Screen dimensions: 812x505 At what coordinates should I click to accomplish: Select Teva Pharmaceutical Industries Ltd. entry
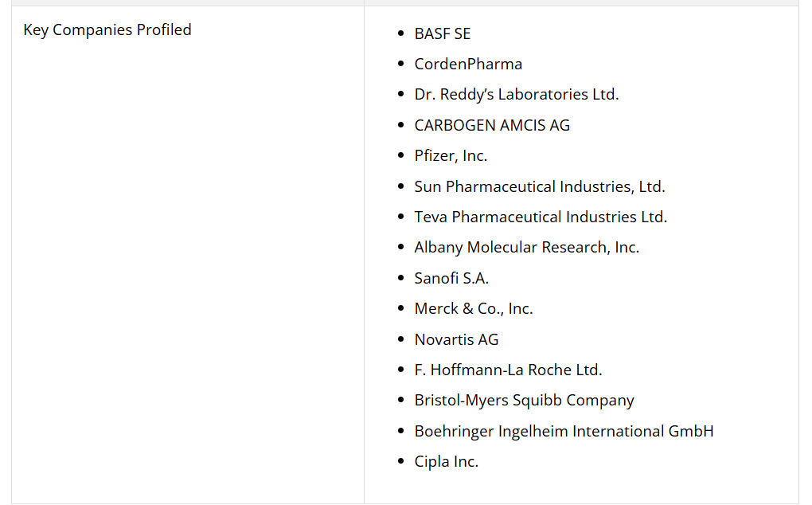pos(541,217)
